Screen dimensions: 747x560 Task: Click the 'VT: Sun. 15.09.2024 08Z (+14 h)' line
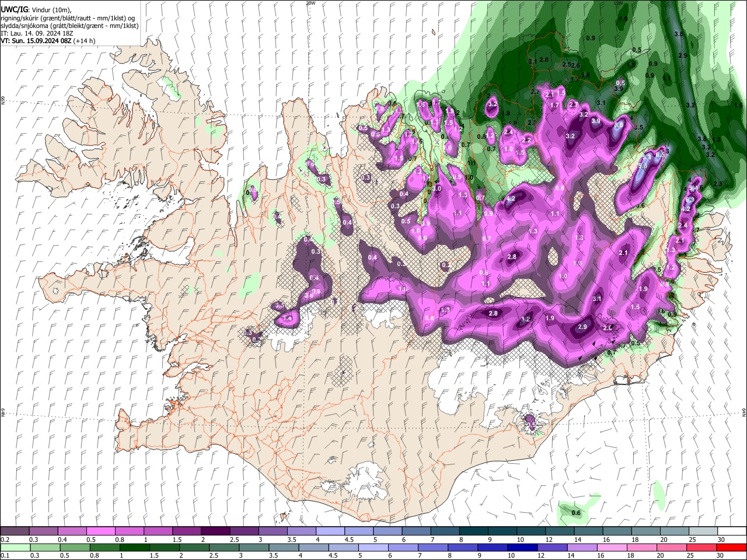48,41
